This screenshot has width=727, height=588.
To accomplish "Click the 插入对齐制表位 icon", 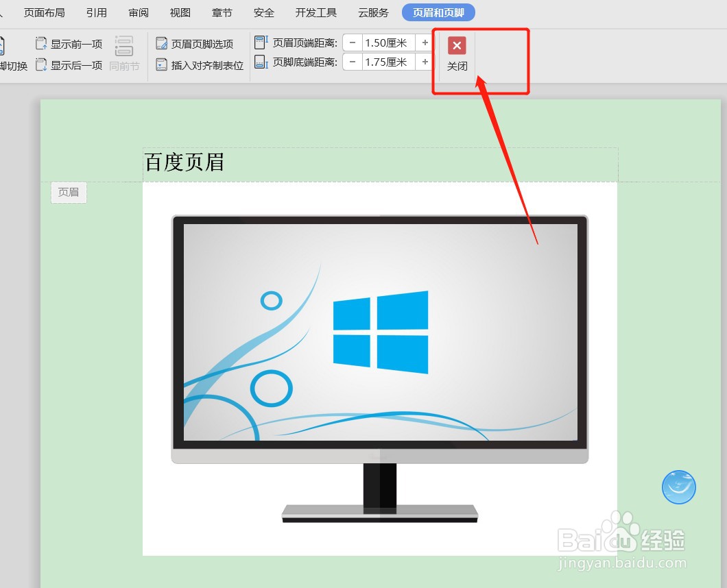I will coord(161,65).
